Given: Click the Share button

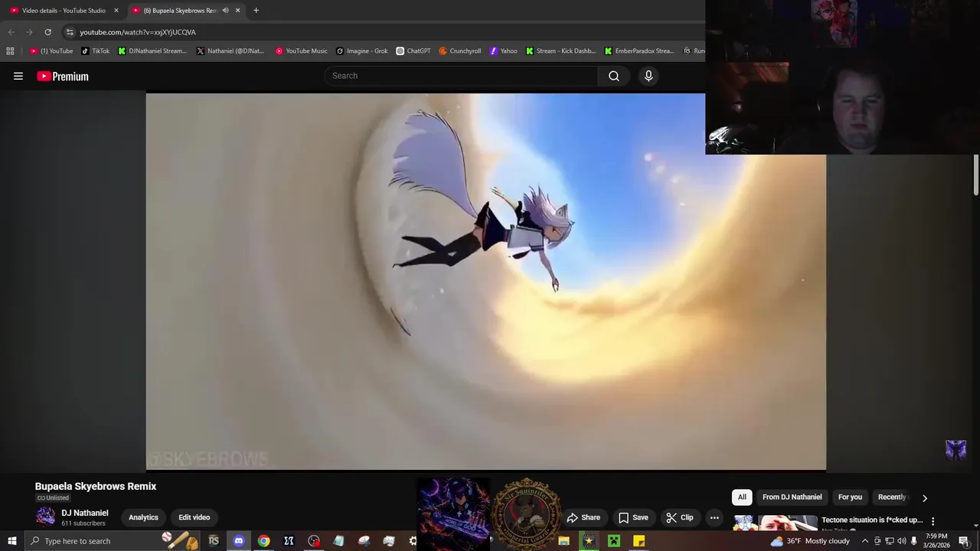Looking at the screenshot, I should 583,517.
